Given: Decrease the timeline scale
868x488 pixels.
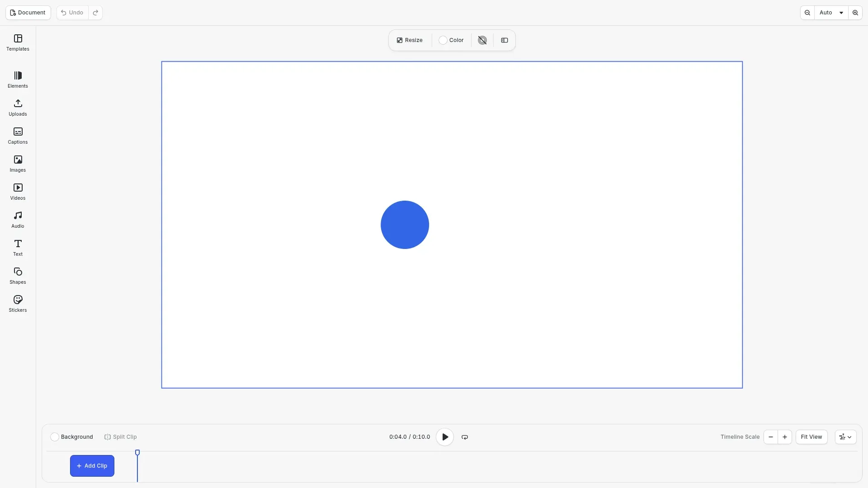Looking at the screenshot, I should click(771, 437).
